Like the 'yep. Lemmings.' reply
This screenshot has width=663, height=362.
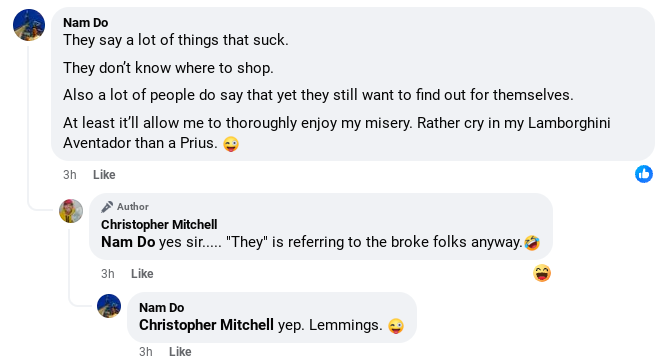[x=180, y=351]
